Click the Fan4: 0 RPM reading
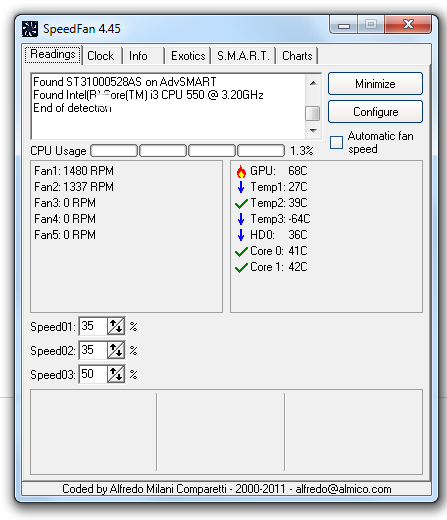Viewport: 447px width, 520px height. pos(65,219)
